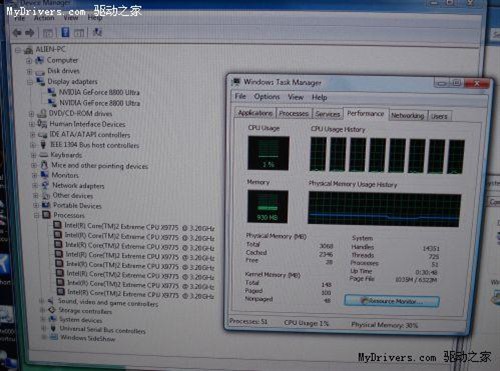Click the Other devices icon
The image size is (500, 371).
click(x=45, y=195)
